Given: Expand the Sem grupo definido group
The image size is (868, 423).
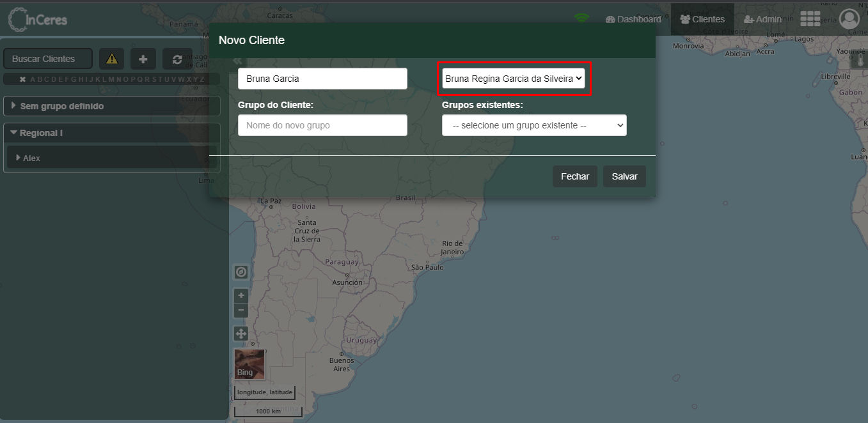Looking at the screenshot, I should coord(112,106).
